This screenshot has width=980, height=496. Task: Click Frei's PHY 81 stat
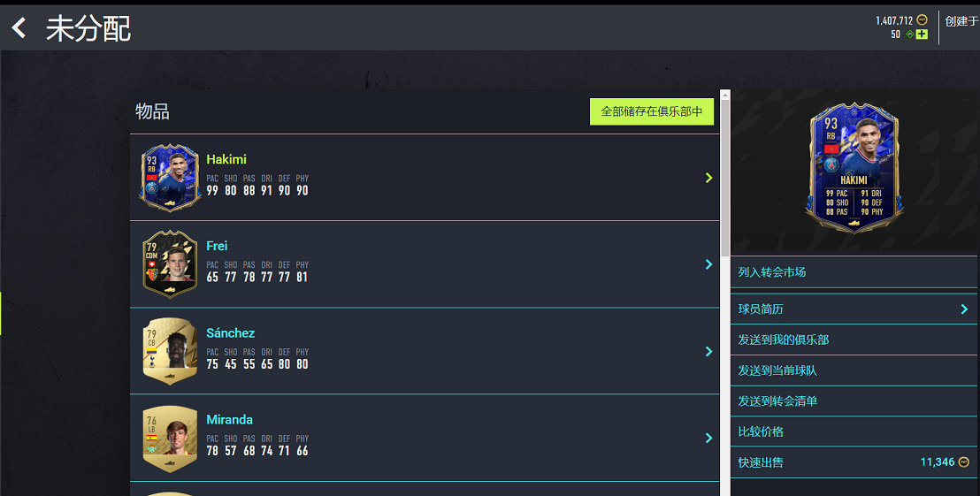click(302, 271)
